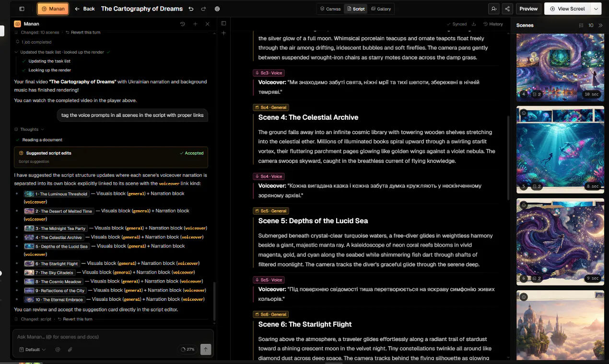The width and height of the screenshot is (609, 364).
Task: Click the attach file paperclip icon
Action: (70, 350)
